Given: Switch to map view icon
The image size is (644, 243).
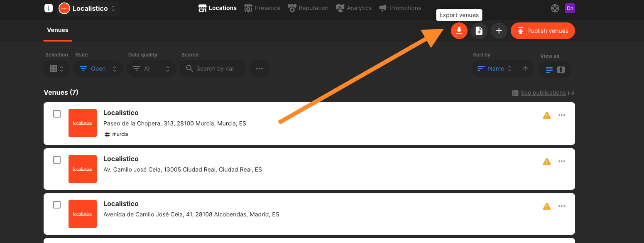Looking at the screenshot, I should coord(561,70).
